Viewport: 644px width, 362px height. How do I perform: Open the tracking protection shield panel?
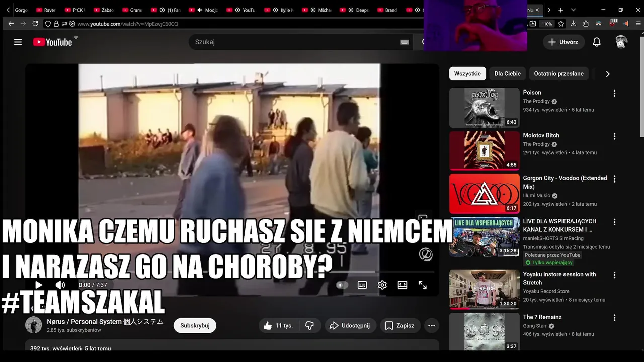click(48, 24)
